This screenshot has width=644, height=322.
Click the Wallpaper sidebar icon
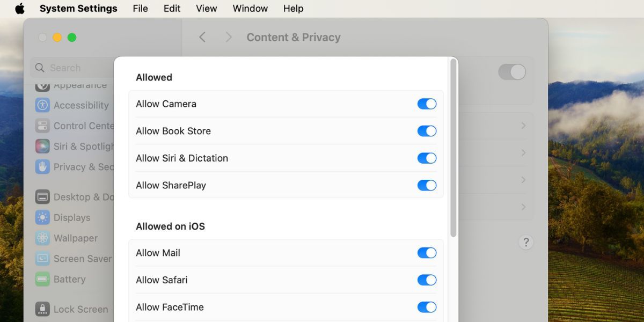[x=42, y=238]
